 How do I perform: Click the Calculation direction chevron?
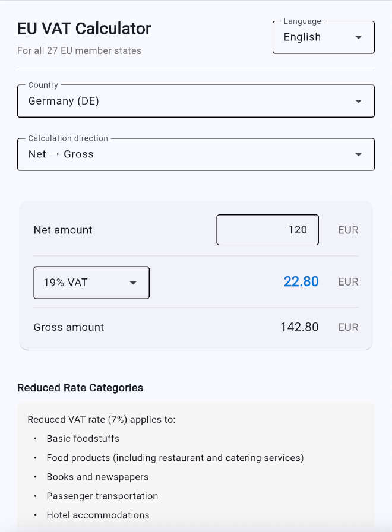[x=359, y=154]
